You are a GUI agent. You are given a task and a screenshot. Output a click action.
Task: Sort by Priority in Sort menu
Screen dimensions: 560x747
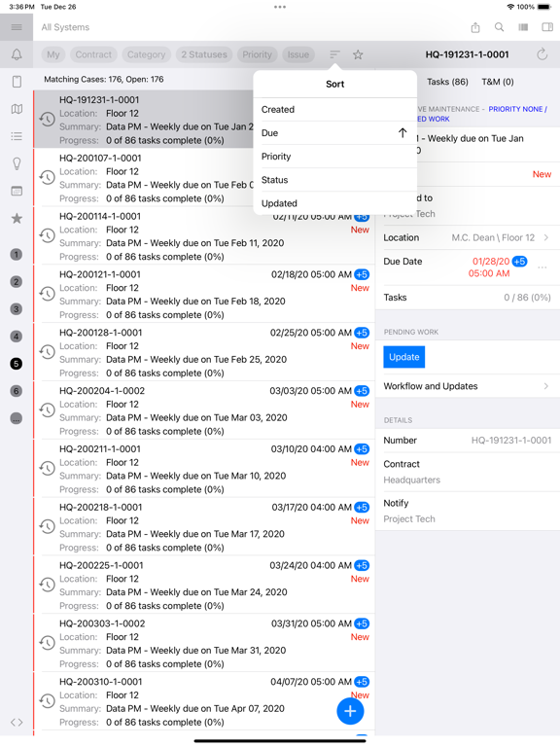334,157
